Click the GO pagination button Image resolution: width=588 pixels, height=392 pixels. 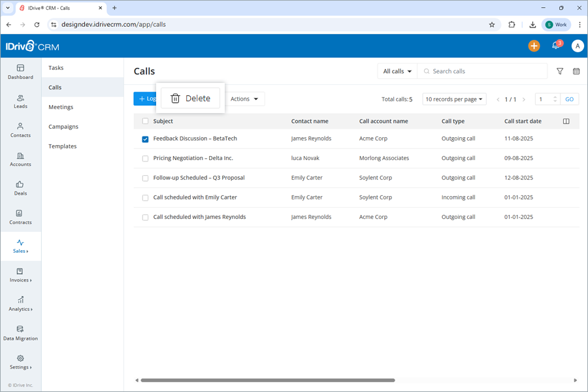click(569, 99)
